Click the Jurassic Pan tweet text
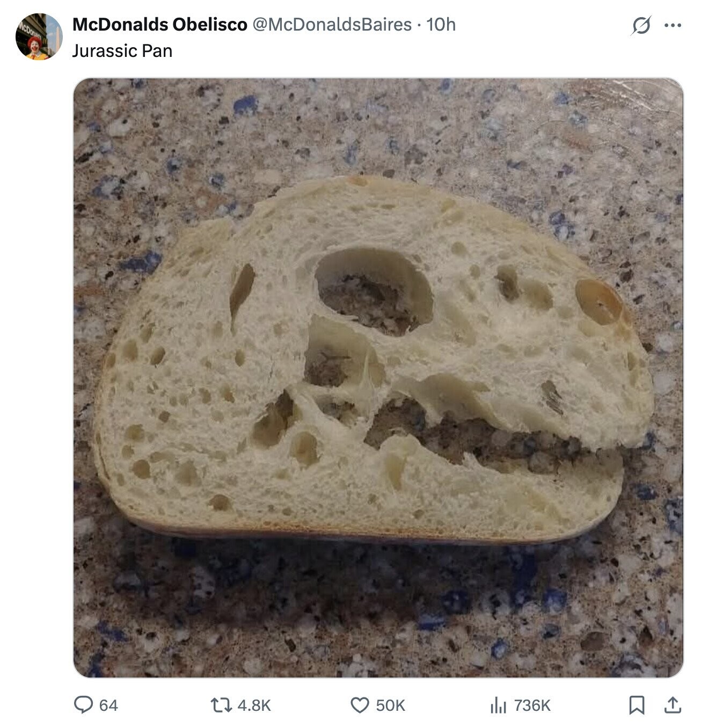 click(122, 51)
